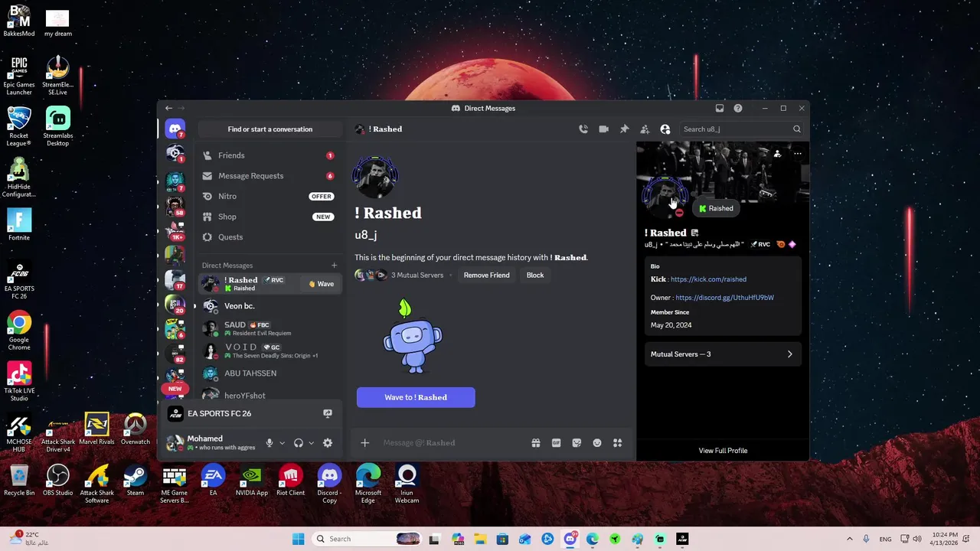Open heroYFshot conversation
Viewport: 980px width, 551px height.
point(269,395)
